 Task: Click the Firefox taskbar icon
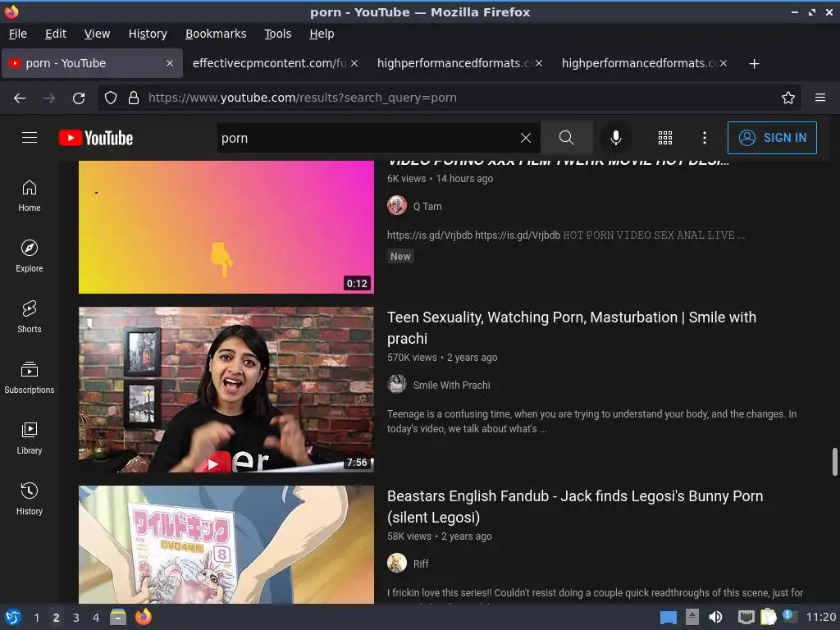point(143,617)
